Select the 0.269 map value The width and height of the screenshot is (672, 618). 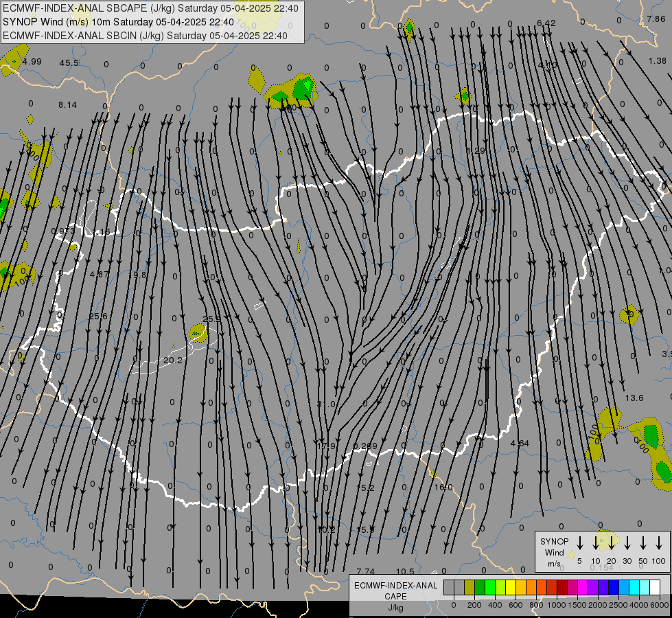[x=366, y=446]
